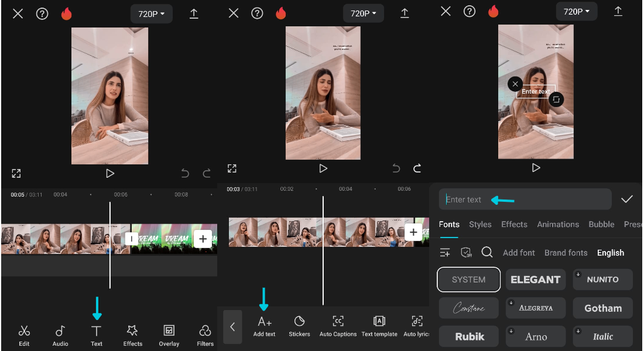This screenshot has height=351, width=644.
Task: Delete the Enter text box on preview
Action: coord(515,84)
